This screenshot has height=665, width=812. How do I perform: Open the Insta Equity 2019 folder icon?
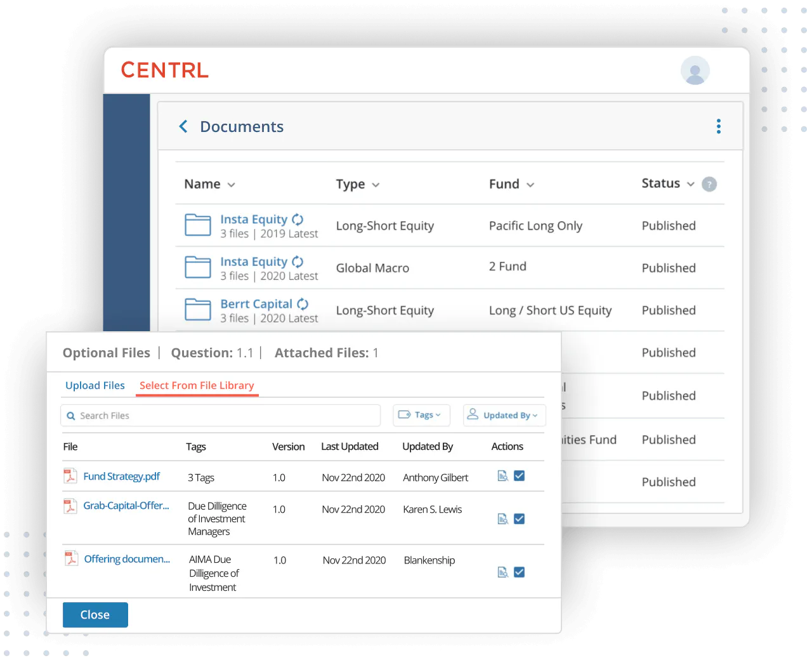point(197,225)
